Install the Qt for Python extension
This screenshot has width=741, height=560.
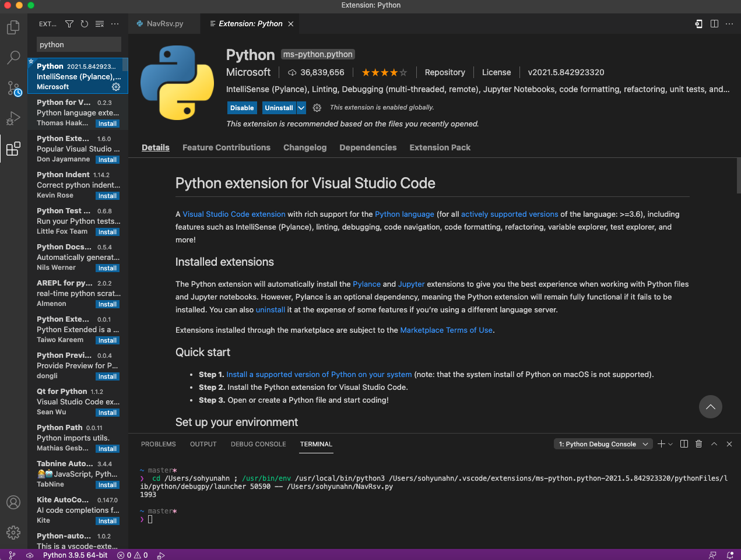coord(107,413)
